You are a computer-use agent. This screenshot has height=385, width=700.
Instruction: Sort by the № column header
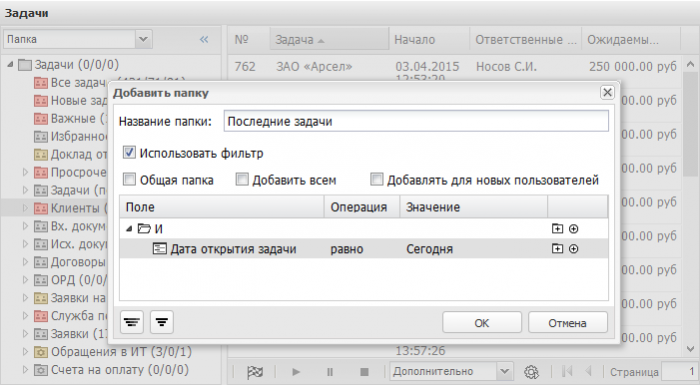(249, 40)
